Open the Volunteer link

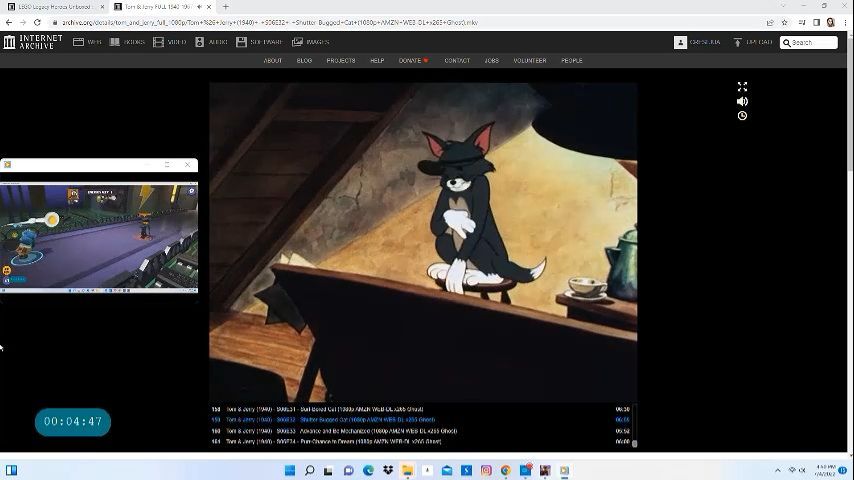click(x=530, y=60)
